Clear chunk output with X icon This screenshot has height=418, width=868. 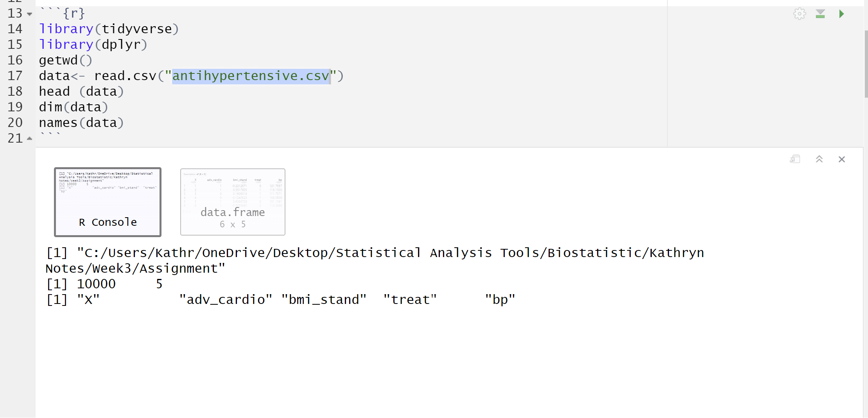click(x=842, y=159)
